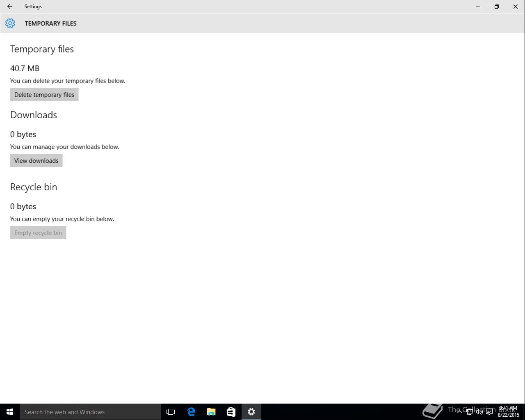Minimize the Settings window
This screenshot has height=420, width=525.
(x=478, y=7)
